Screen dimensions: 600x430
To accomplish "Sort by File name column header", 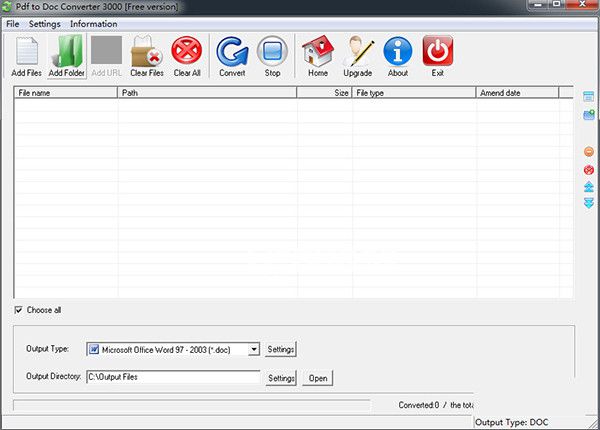I will [x=66, y=93].
